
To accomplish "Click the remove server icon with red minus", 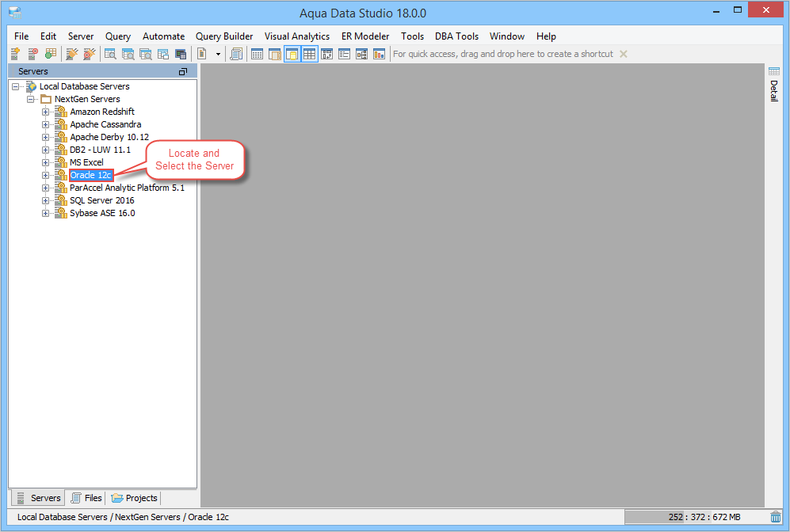I will [32, 54].
